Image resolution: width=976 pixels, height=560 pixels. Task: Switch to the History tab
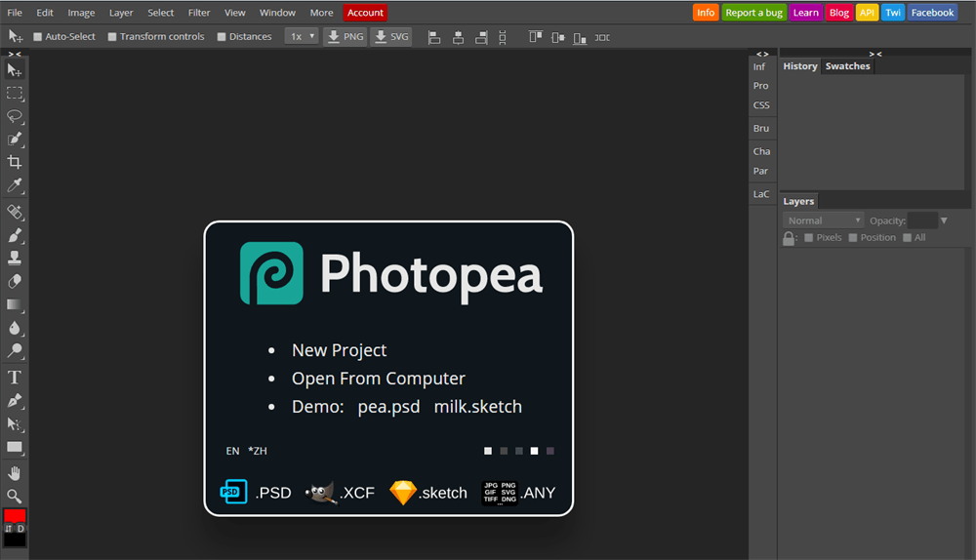click(x=800, y=66)
